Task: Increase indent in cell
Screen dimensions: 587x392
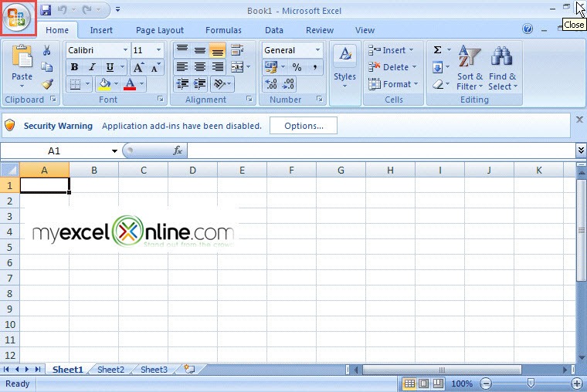Action: (200, 84)
